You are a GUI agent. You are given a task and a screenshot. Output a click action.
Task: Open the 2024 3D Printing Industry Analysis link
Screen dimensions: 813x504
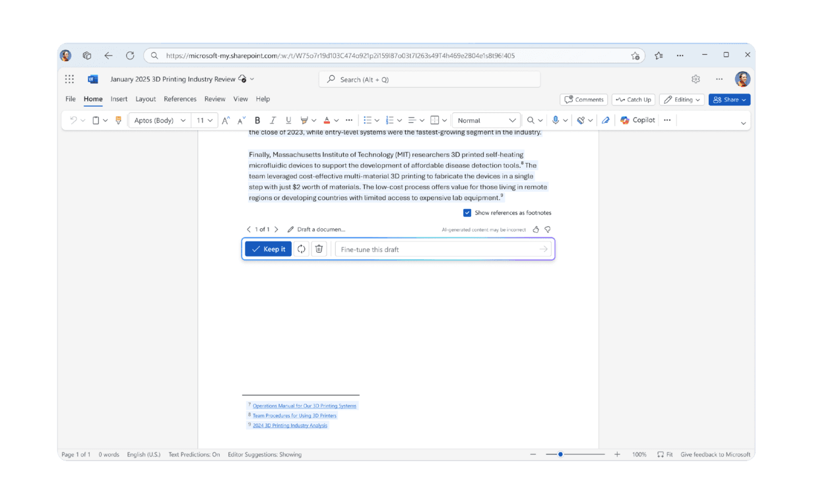click(x=290, y=425)
